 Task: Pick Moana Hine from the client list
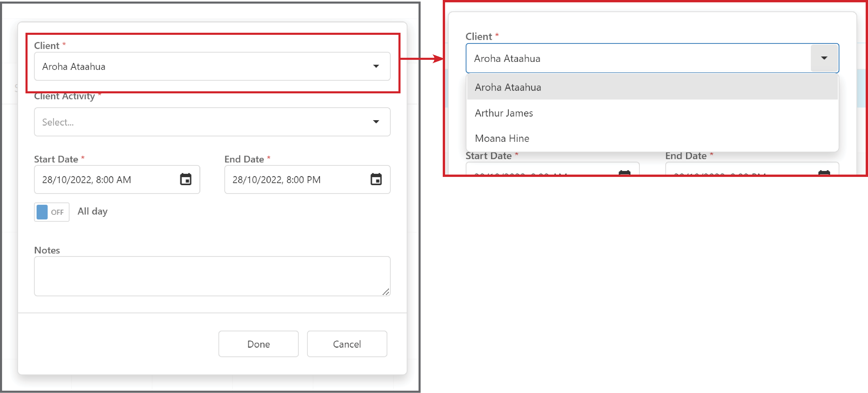coord(652,138)
